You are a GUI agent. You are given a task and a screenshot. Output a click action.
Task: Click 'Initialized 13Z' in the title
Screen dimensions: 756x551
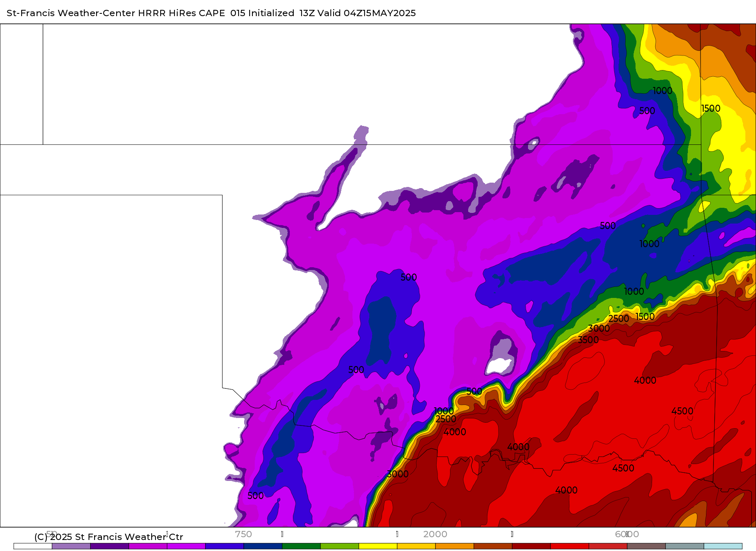tap(282, 13)
